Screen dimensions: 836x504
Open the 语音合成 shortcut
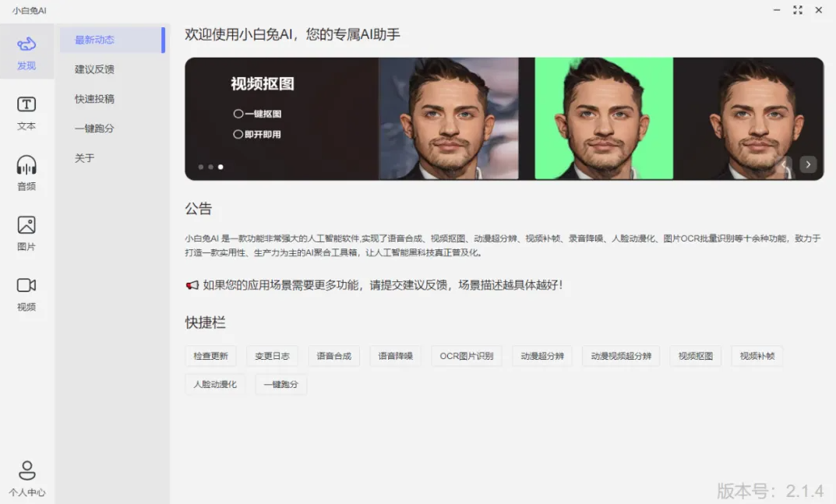click(333, 356)
